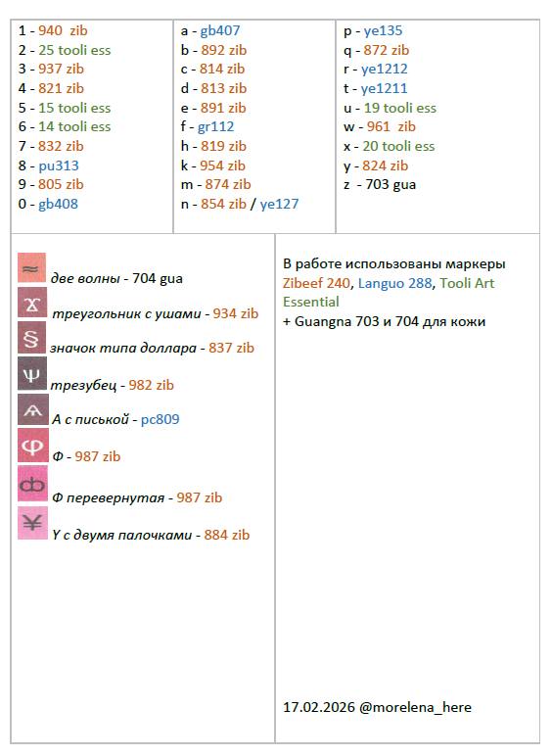This screenshot has height=756, width=552.
Task: Click the pc809 marker code
Action: coord(160,419)
